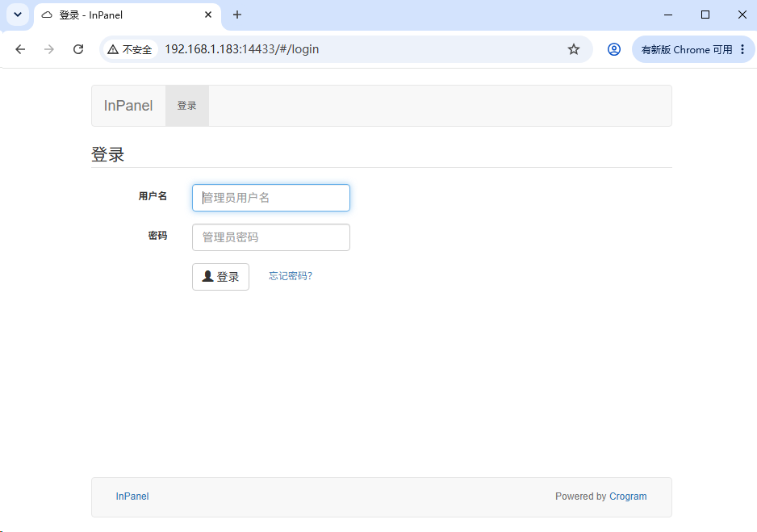Open a new tab with plus button
Screen dimensions: 757x532
237,15
